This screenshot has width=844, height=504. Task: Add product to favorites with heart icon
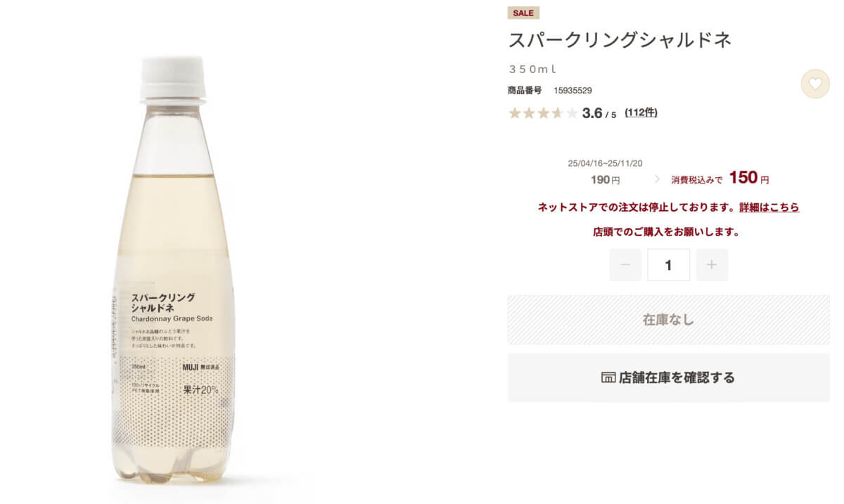click(815, 84)
